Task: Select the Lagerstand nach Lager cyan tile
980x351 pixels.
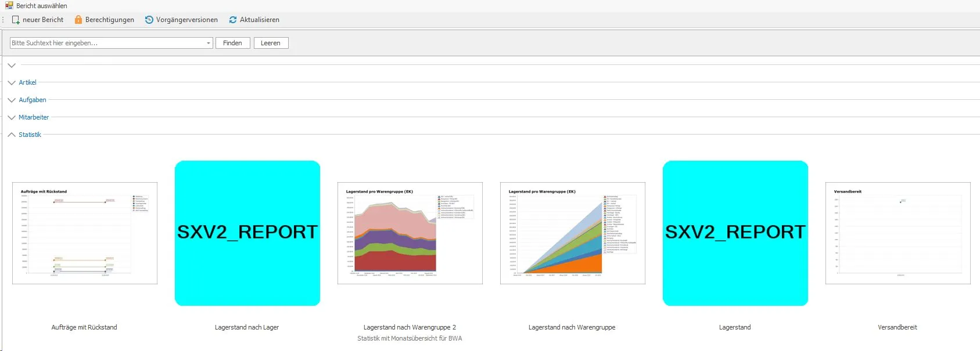Action: (x=247, y=233)
